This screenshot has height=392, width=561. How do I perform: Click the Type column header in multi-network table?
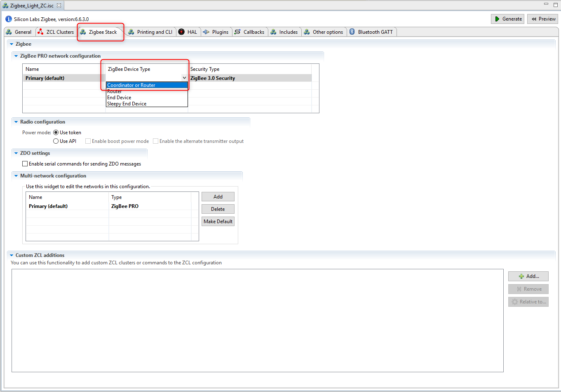[150, 197]
